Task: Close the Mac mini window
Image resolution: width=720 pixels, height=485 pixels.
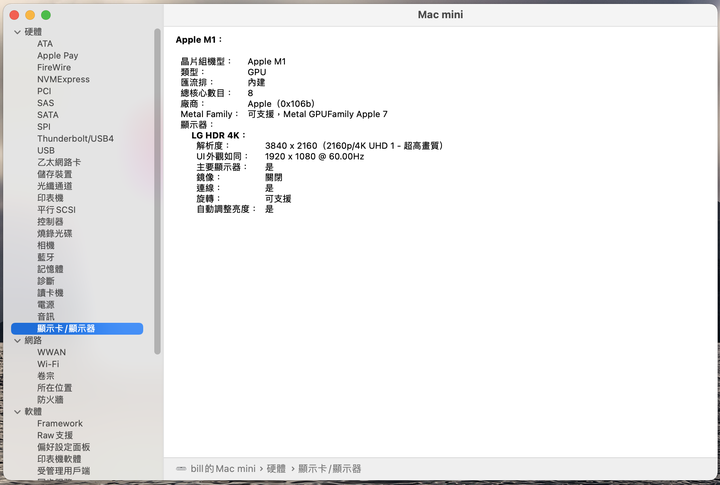Action: [14, 15]
